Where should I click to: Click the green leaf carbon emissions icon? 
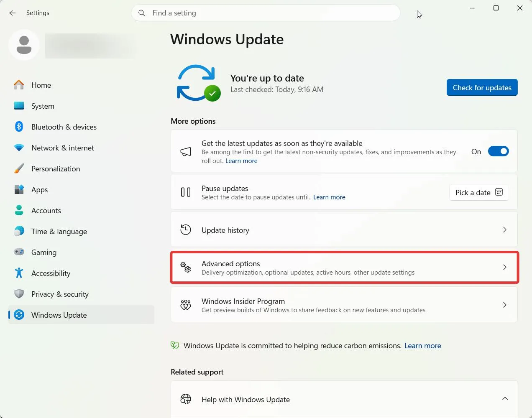(175, 345)
